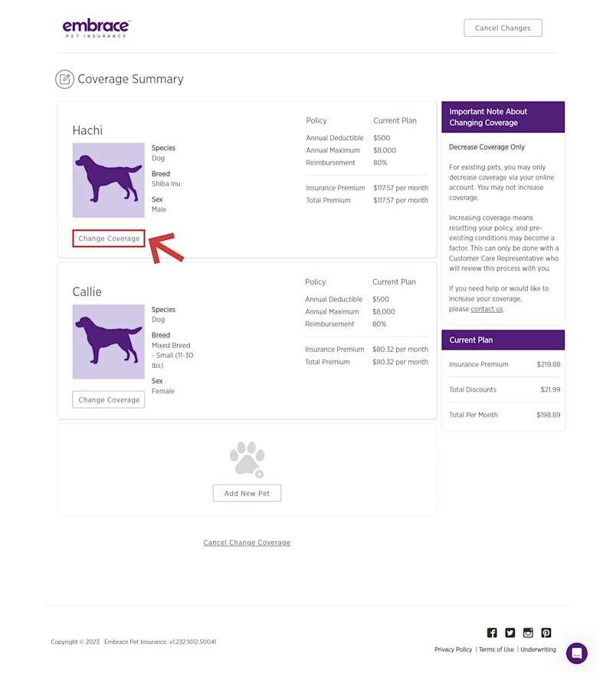Click the Underwriting footer link
The image size is (616, 683).
pos(538,649)
